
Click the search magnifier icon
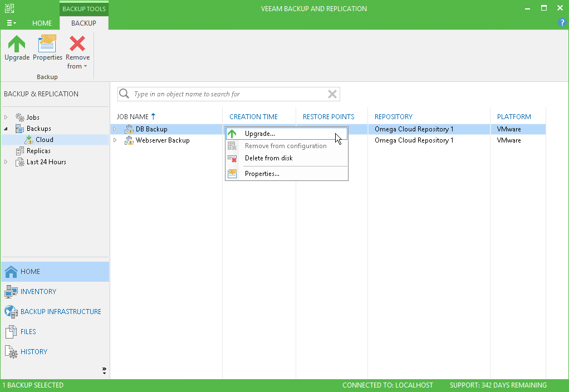point(124,94)
